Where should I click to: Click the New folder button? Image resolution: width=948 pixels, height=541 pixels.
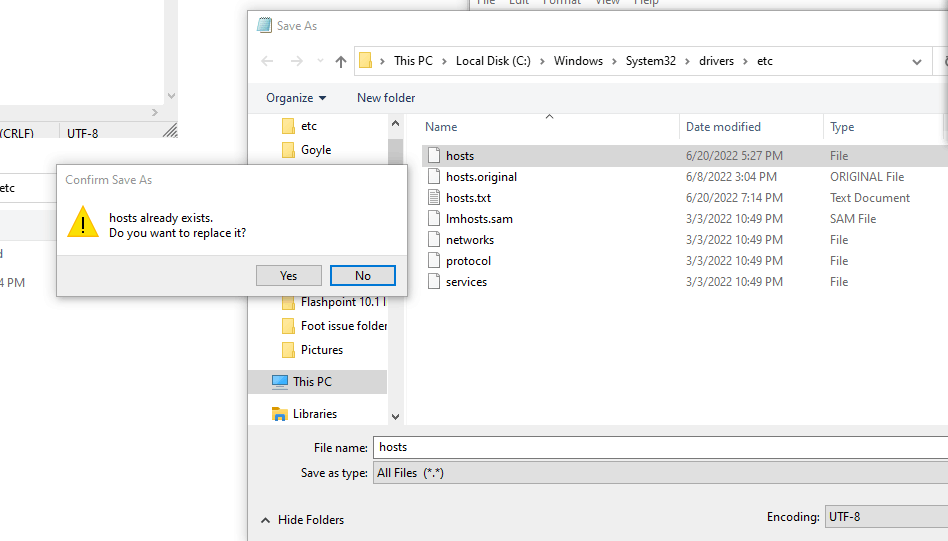pyautogui.click(x=386, y=98)
